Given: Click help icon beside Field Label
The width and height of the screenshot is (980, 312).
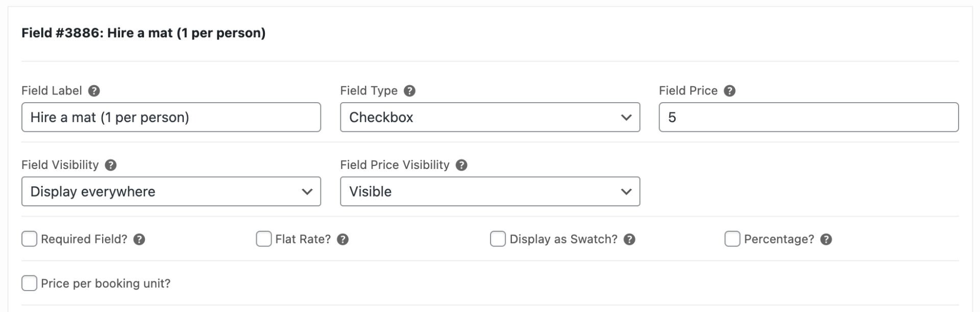Looking at the screenshot, I should click(94, 91).
